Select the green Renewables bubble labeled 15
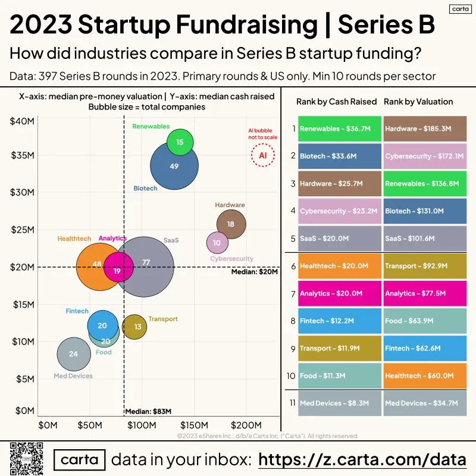This screenshot has height=476, width=476. tap(180, 142)
